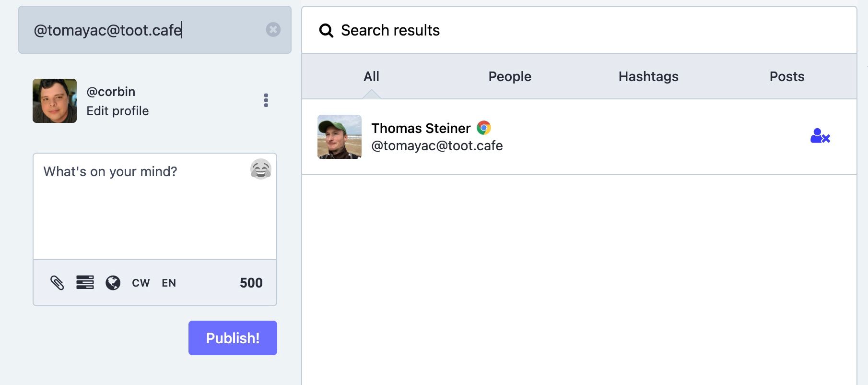Toggle the CW content warning
This screenshot has width=868, height=385.
pyautogui.click(x=141, y=283)
